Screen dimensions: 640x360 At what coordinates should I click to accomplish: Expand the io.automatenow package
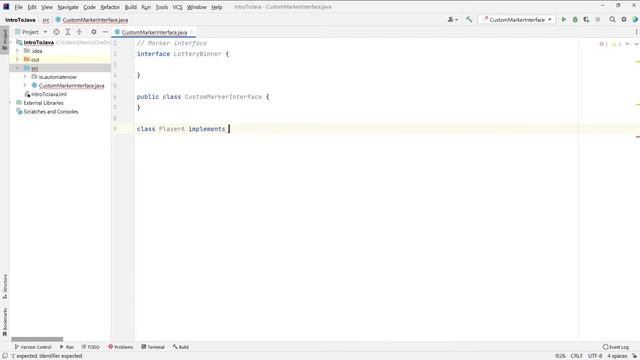[25, 76]
